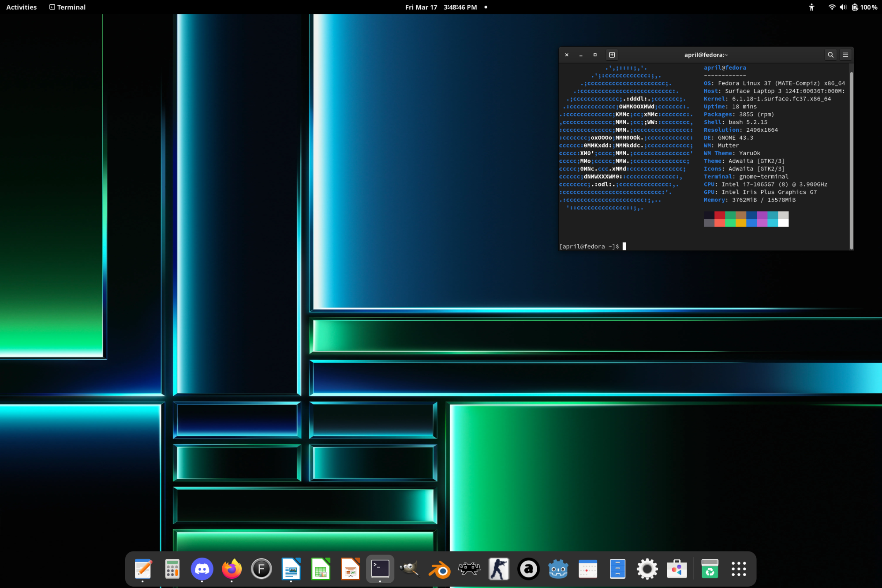Launch Firefox from the dock
The height and width of the screenshot is (588, 882).
[x=232, y=569]
